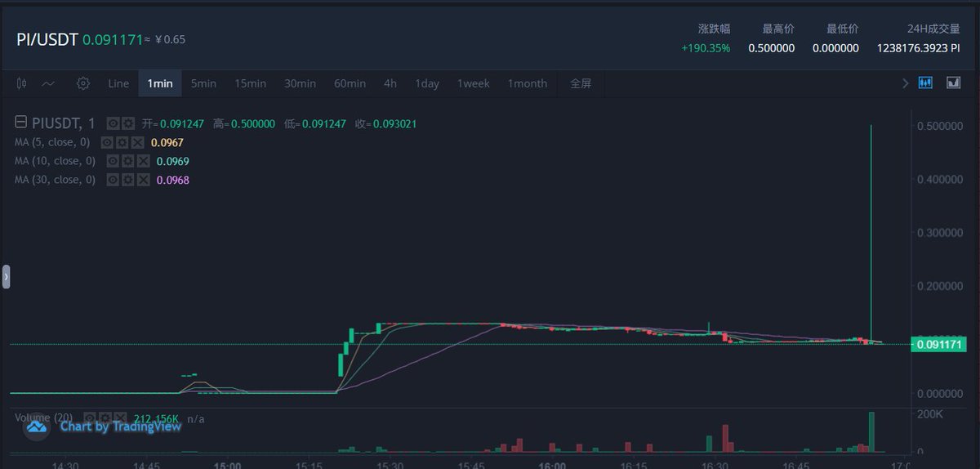Switch to 15min interval
This screenshot has height=469, width=980.
point(250,83)
